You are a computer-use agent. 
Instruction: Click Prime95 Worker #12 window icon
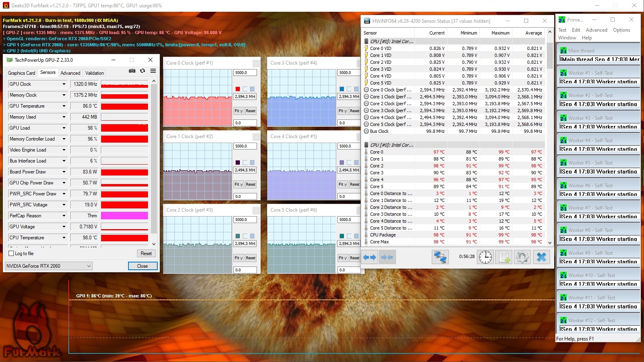coord(563,321)
